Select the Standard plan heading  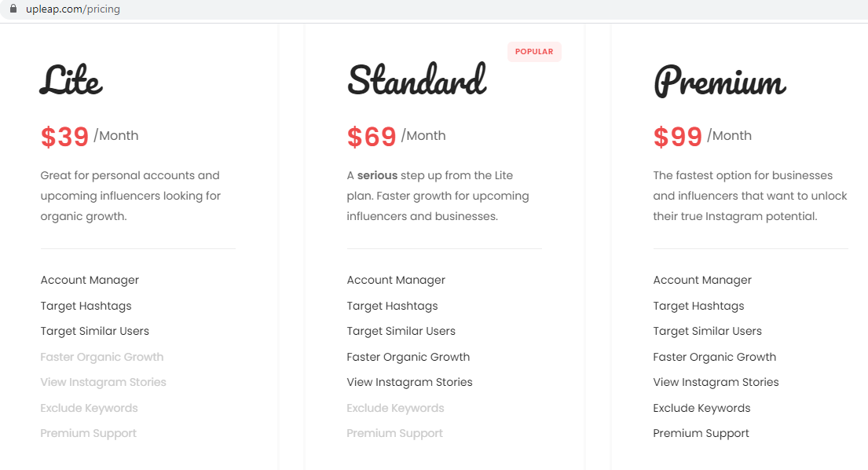(417, 79)
